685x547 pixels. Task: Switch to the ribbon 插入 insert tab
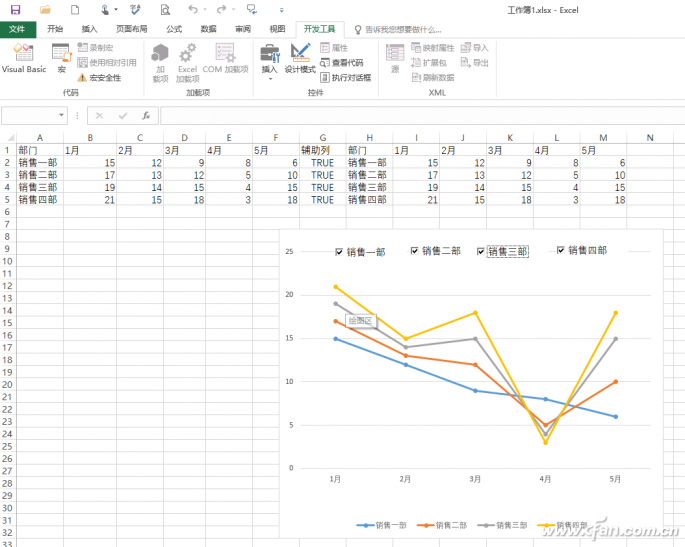click(89, 29)
